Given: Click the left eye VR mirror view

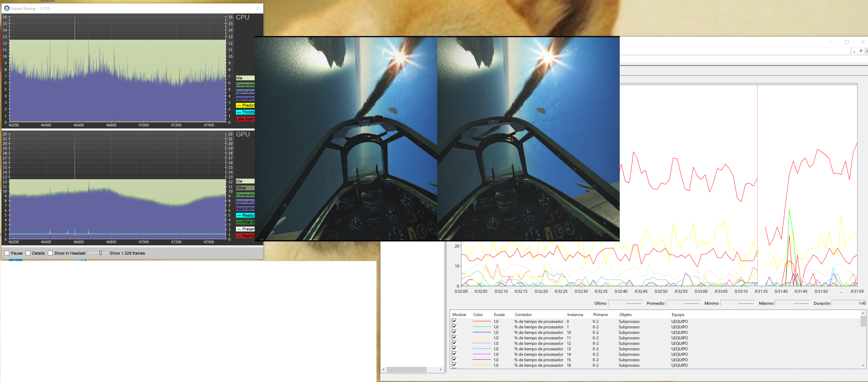Looking at the screenshot, I should point(346,139).
